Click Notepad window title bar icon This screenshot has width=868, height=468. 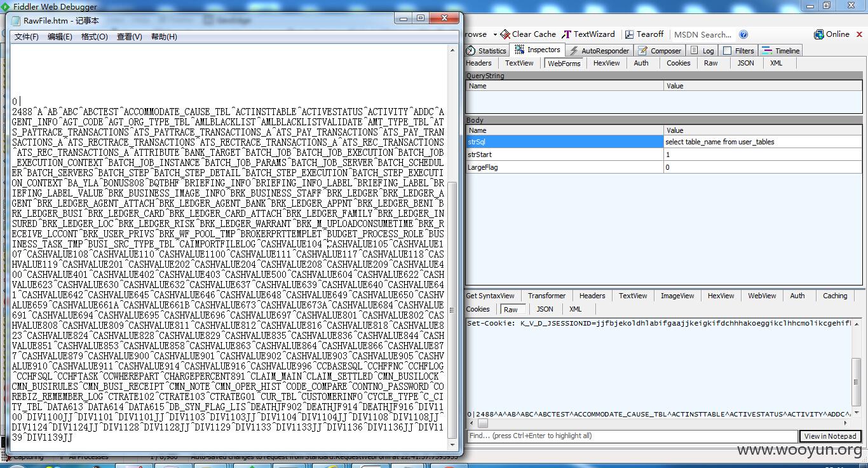coord(16,20)
